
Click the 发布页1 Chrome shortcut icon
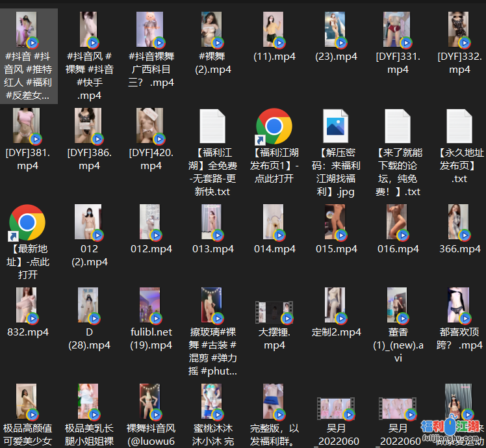click(274, 126)
